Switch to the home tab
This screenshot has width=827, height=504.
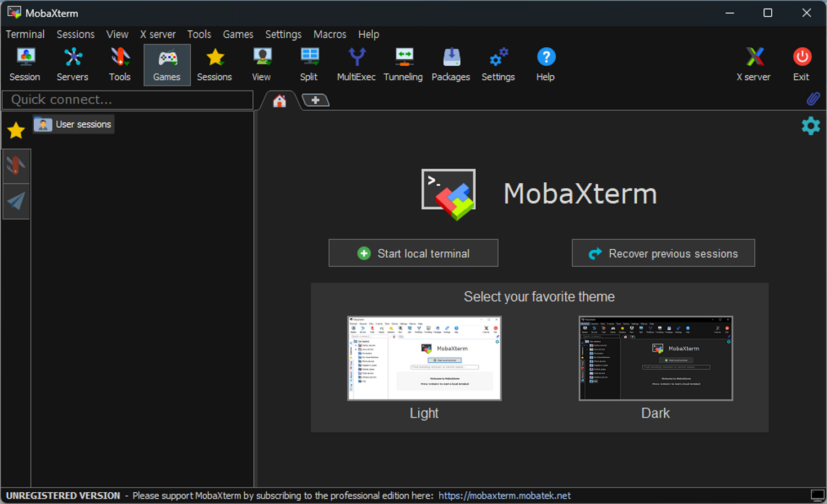point(279,101)
